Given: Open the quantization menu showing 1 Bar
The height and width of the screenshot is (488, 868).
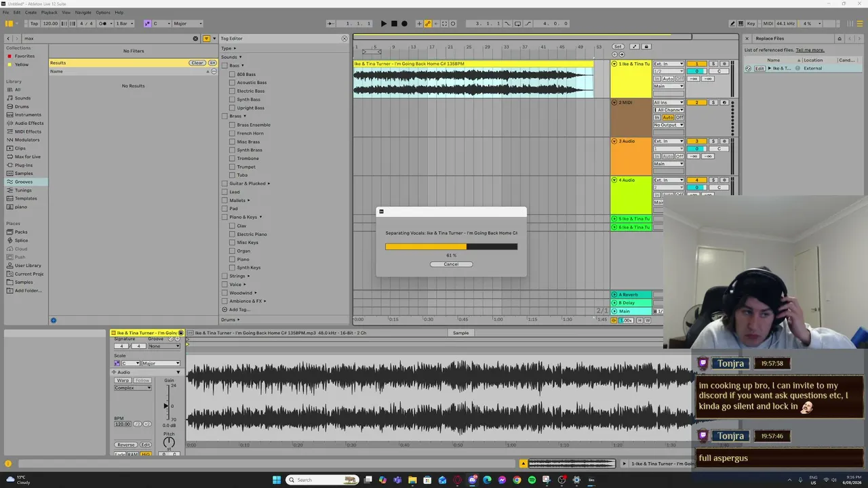Looking at the screenshot, I should click(x=123, y=24).
